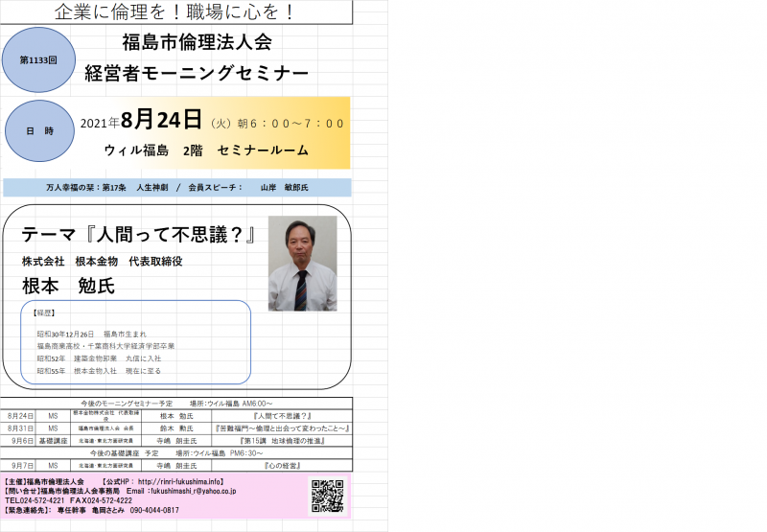Click the 『心の経営』 table cell
This screenshot has width=767, height=532.
coord(282,466)
